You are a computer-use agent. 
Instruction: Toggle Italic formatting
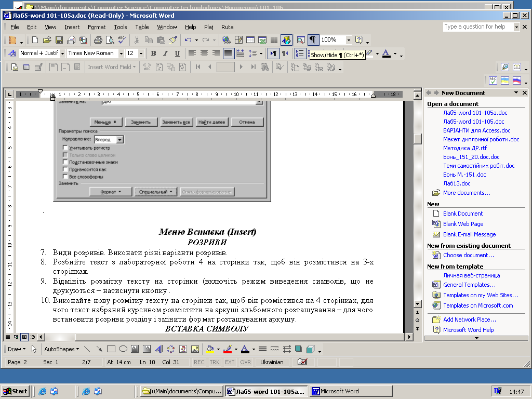click(x=165, y=54)
